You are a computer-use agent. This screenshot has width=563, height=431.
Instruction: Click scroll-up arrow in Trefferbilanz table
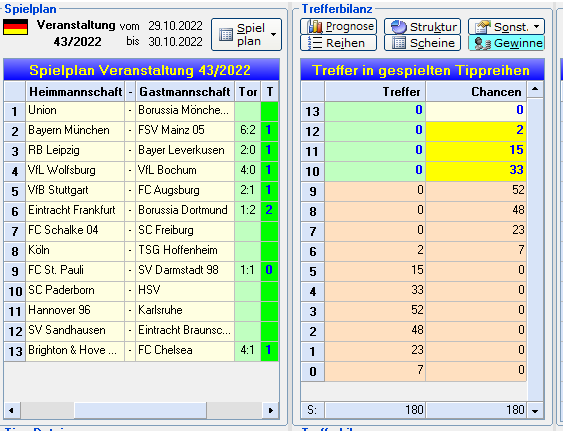tap(535, 89)
